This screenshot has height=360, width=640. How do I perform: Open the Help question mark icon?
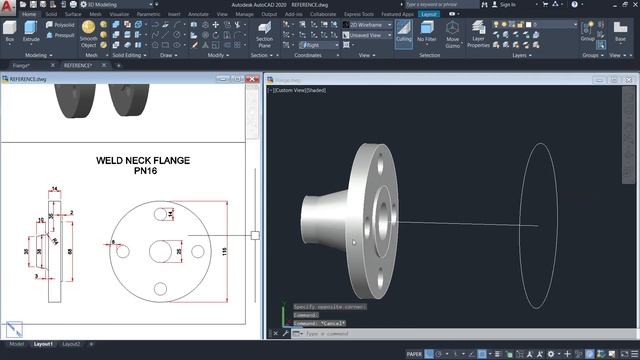tap(574, 4)
